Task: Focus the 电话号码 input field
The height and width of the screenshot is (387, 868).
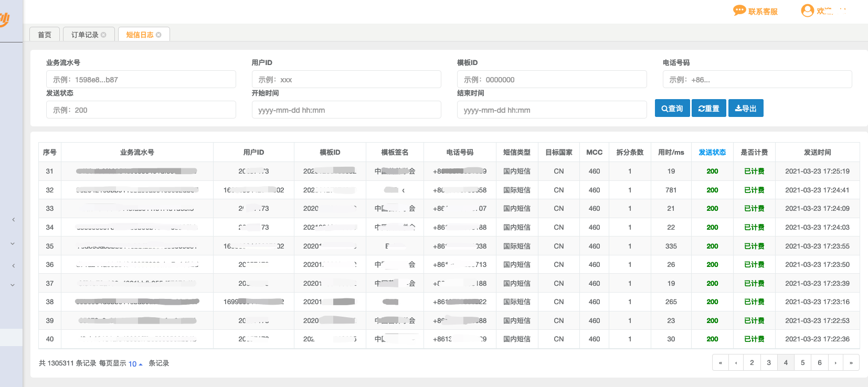Action: [757, 79]
